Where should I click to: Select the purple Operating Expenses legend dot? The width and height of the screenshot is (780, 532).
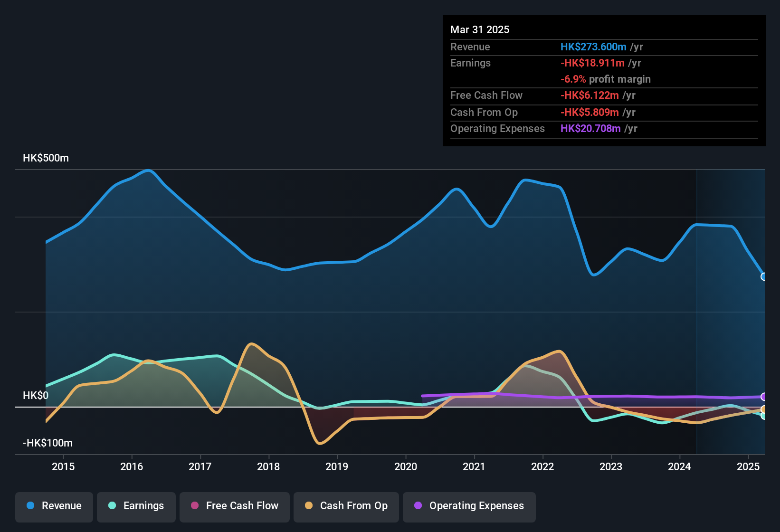click(418, 506)
